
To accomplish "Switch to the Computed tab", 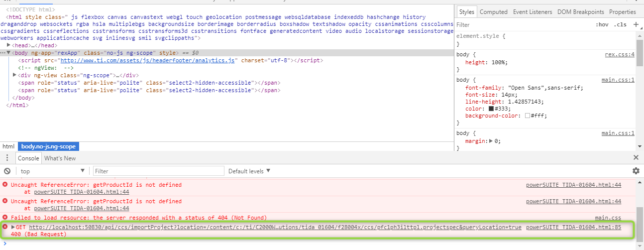I will pyautogui.click(x=493, y=12).
